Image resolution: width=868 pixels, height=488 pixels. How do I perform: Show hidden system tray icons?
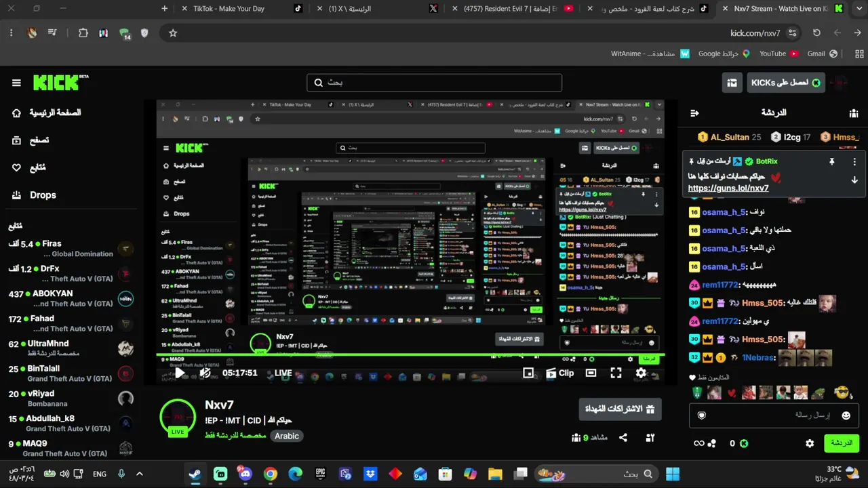(140, 474)
